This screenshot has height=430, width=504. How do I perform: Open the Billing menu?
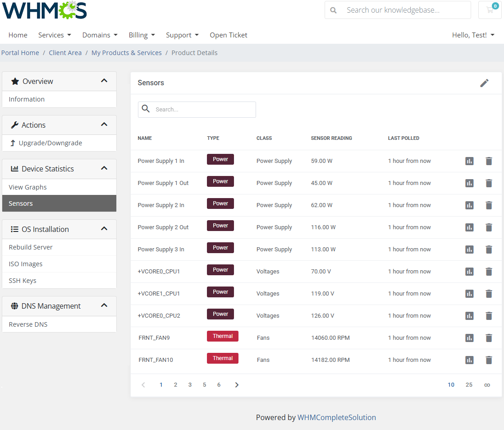coord(142,35)
